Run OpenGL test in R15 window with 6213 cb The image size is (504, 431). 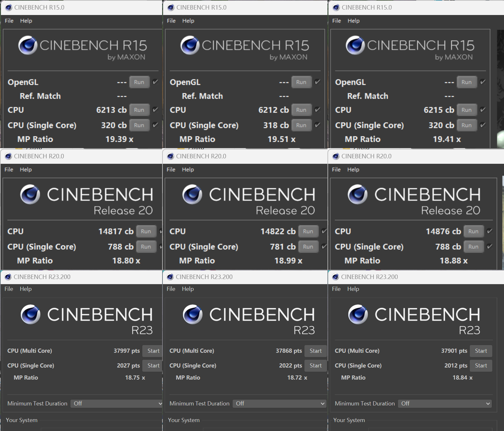[139, 82]
